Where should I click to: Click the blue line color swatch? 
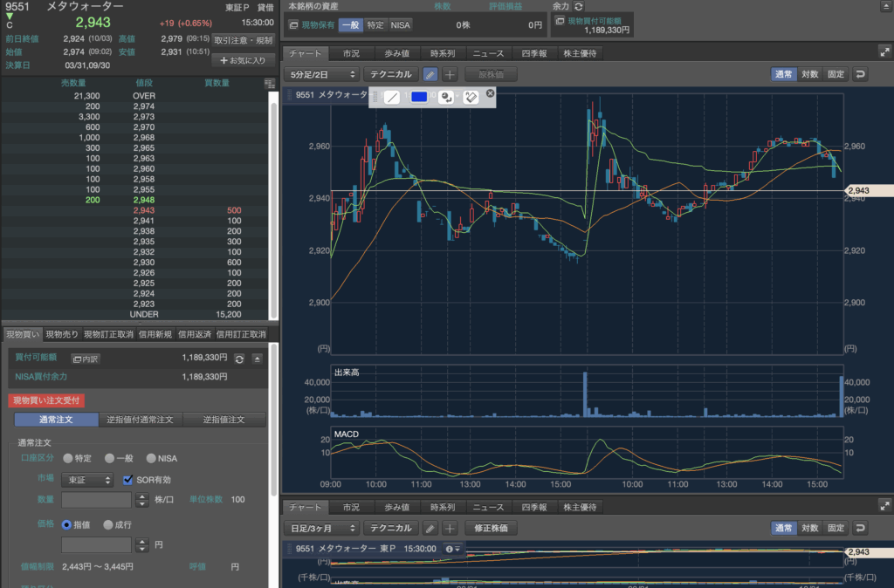point(419,97)
